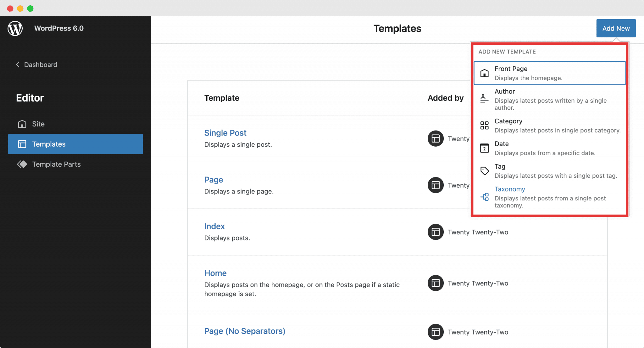Click the Author template icon

[484, 98]
